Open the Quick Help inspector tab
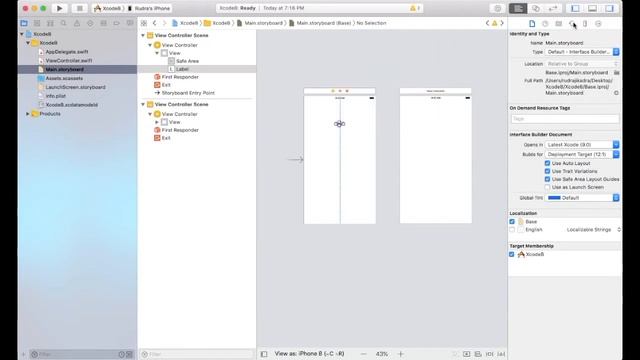Viewport: 640px width, 360px height. (x=545, y=24)
